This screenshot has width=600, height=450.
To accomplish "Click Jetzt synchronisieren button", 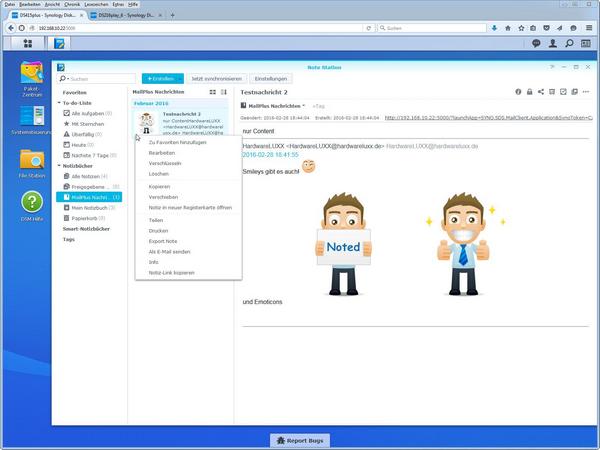I will click(x=217, y=78).
